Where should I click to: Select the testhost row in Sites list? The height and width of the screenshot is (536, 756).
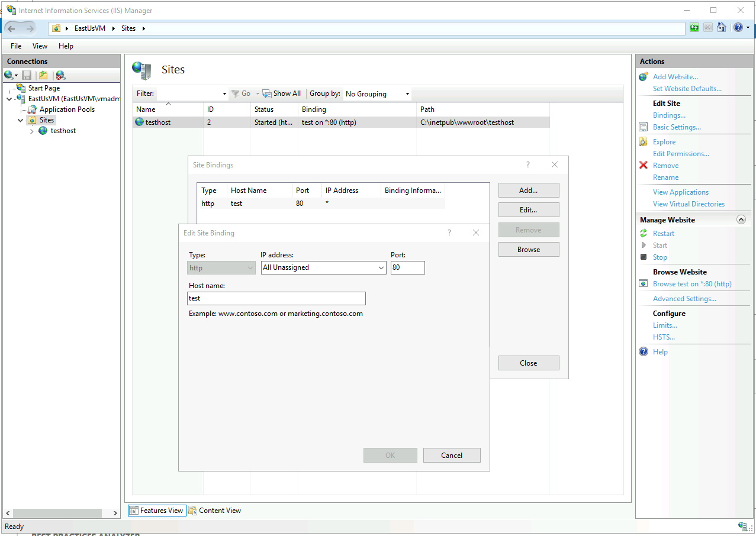point(341,122)
